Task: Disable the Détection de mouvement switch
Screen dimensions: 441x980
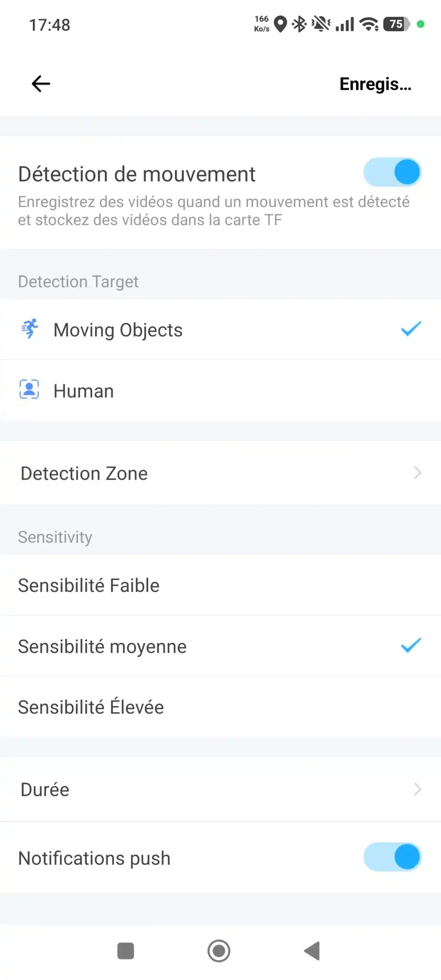Action: 392,172
